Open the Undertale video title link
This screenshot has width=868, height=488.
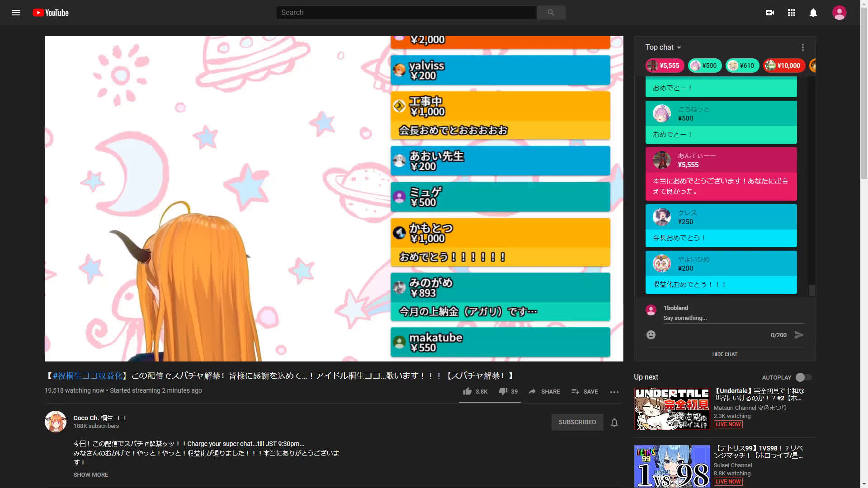click(x=759, y=394)
